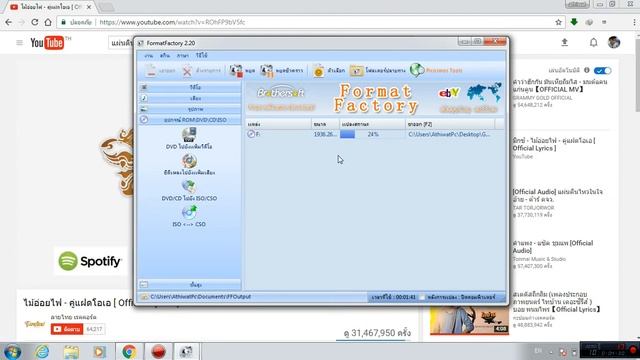Viewport: 640px width, 360px height.
Task: Close the YouTube tab in Chrome
Action: [x=89, y=7]
